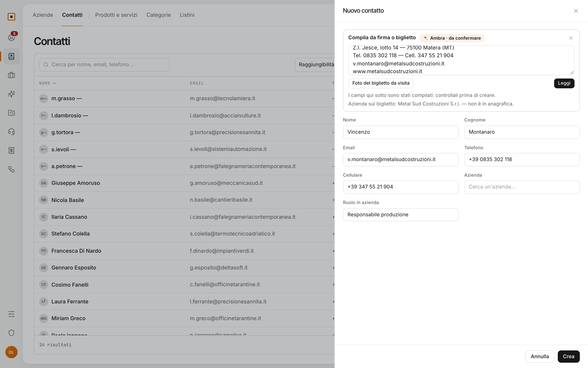This screenshot has height=368, width=588.
Task: Click the contacts search box
Action: click(x=105, y=64)
